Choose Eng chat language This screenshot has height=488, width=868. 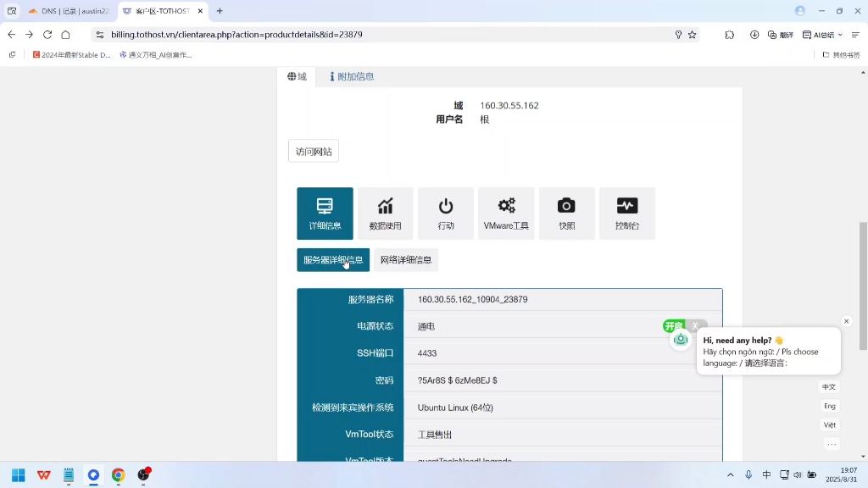pos(829,406)
